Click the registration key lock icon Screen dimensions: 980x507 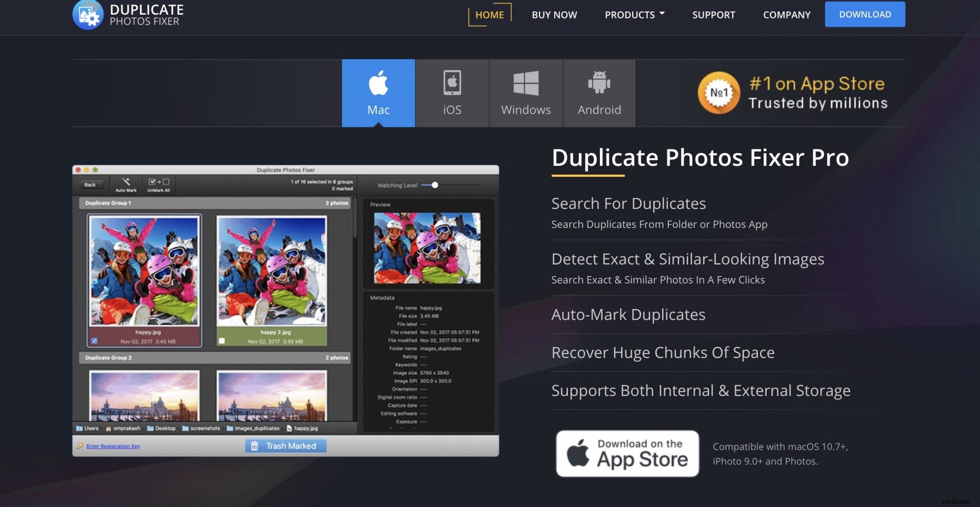[x=81, y=446]
